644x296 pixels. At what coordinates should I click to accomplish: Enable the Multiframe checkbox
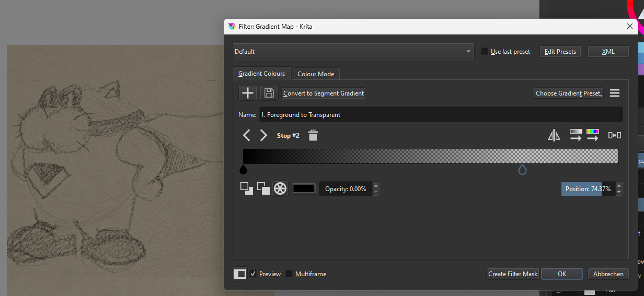(x=289, y=274)
